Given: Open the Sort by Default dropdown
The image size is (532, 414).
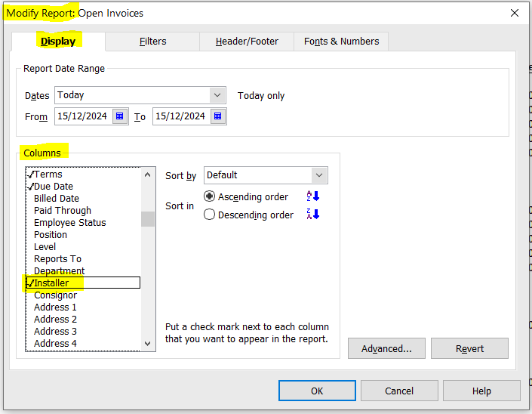Looking at the screenshot, I should click(319, 175).
